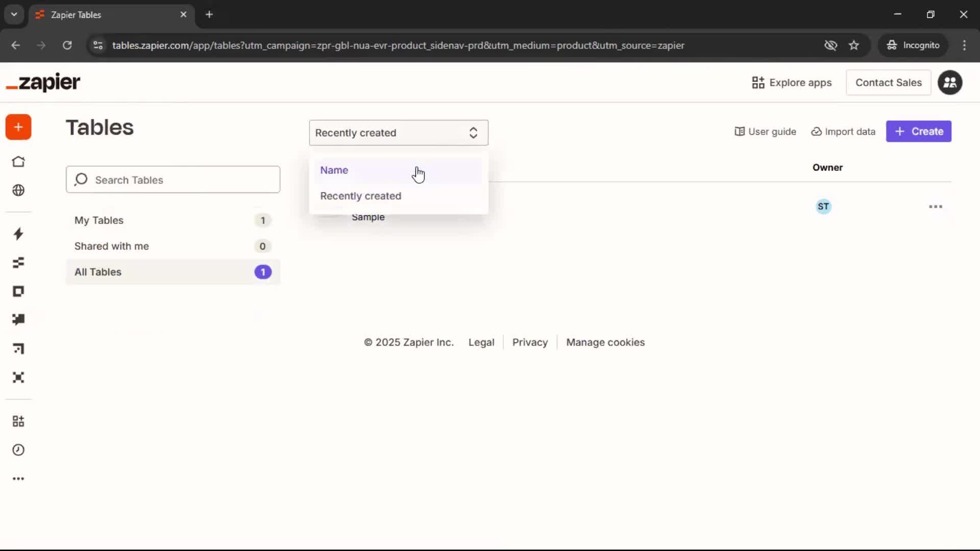
Task: Close the Zapier Tables tab
Action: coord(183,14)
